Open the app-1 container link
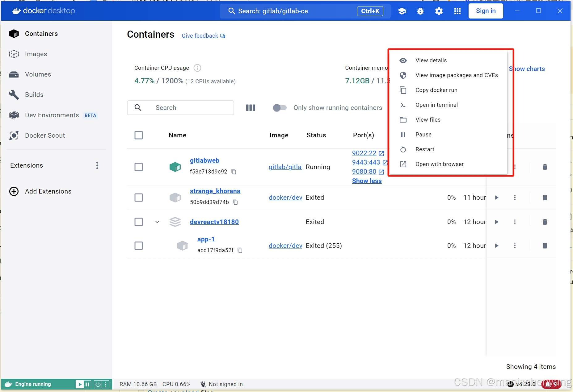This screenshot has height=392, width=573. pyautogui.click(x=206, y=239)
